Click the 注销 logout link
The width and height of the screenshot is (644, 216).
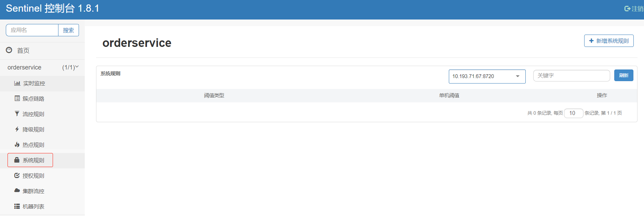(634, 9)
